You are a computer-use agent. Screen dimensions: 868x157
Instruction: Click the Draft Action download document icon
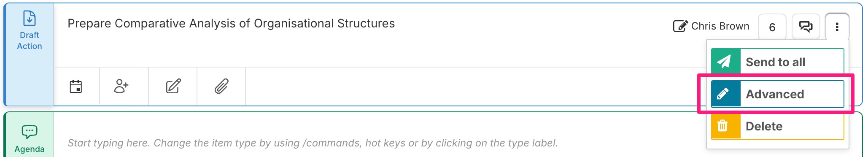(30, 18)
